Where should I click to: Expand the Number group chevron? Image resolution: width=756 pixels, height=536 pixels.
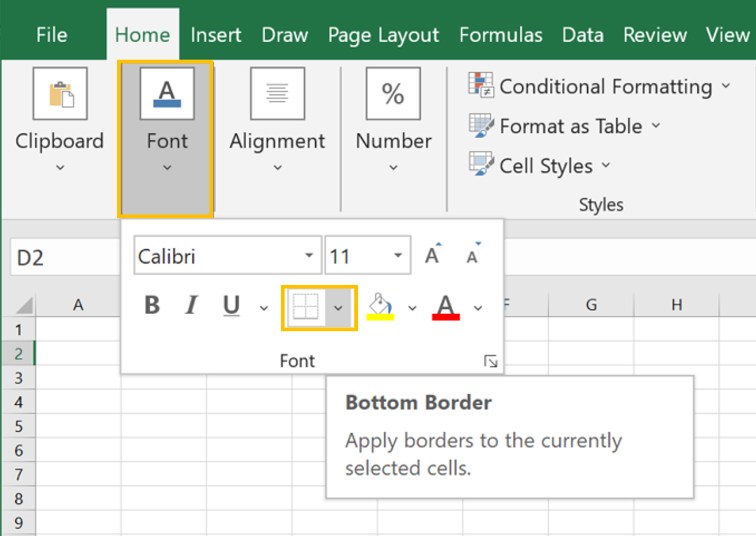coord(393,168)
